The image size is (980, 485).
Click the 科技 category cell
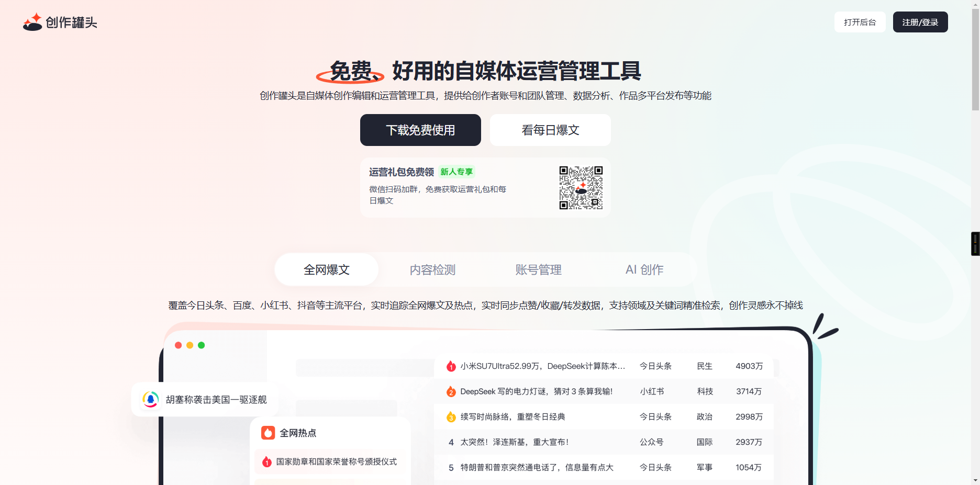(705, 391)
